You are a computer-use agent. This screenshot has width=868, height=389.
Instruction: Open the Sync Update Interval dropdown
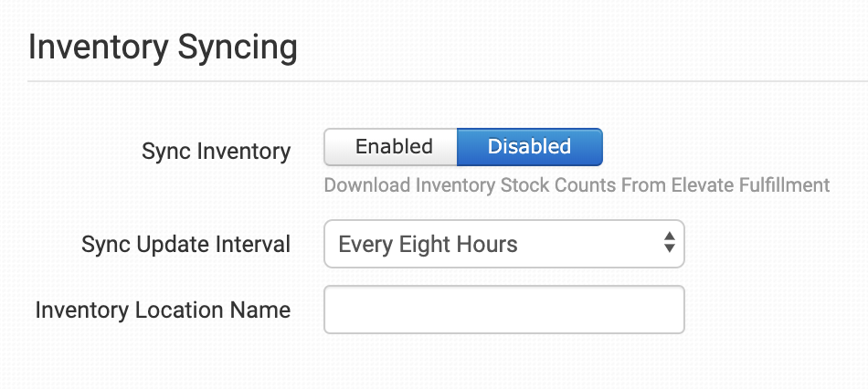click(503, 244)
